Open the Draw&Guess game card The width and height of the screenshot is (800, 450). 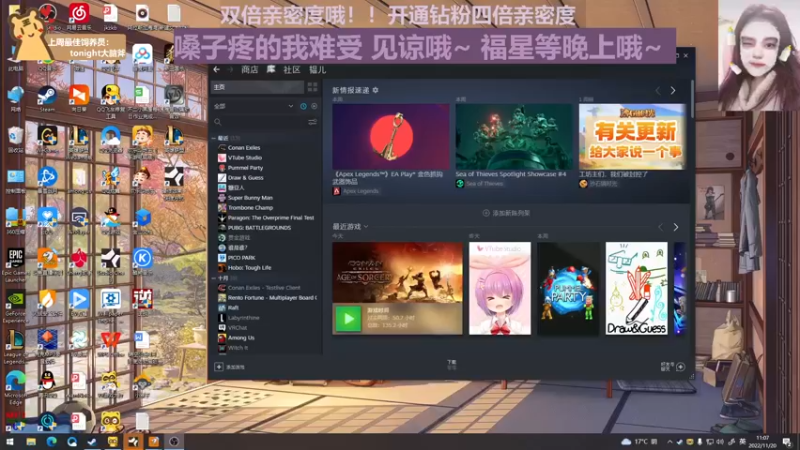point(636,289)
